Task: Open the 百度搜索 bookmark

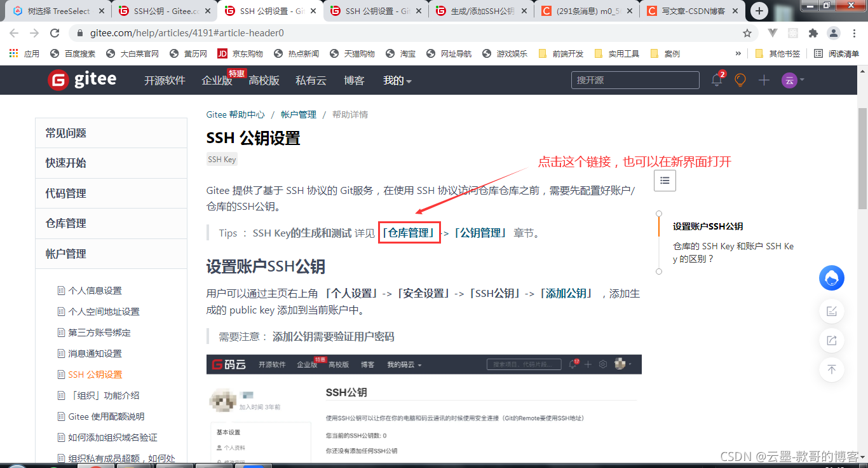Action: (72, 53)
